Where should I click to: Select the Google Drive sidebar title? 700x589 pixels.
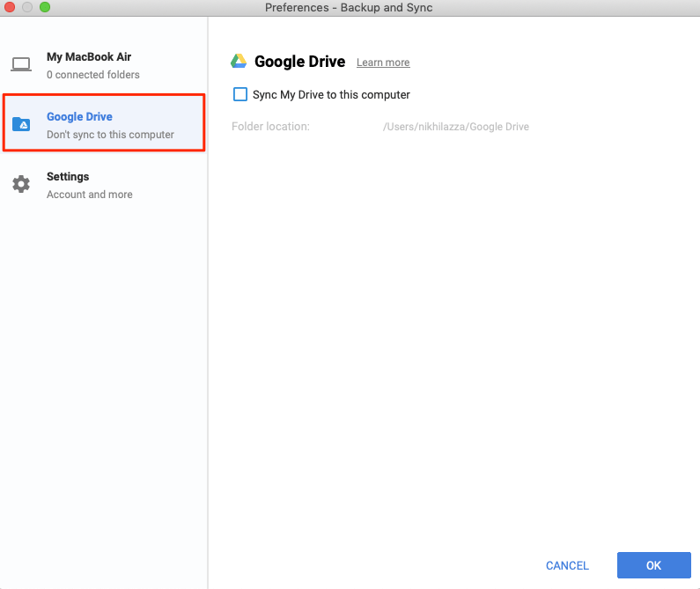point(79,116)
